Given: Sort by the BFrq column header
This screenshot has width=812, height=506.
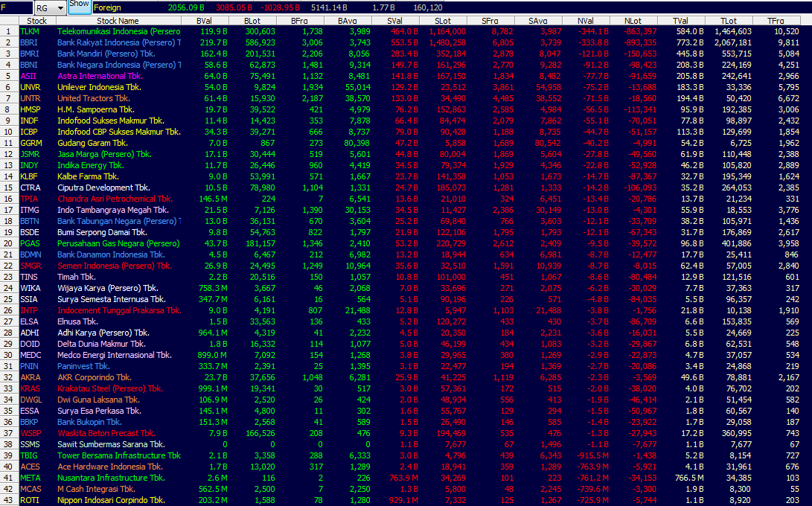Looking at the screenshot, I should tap(300, 21).
